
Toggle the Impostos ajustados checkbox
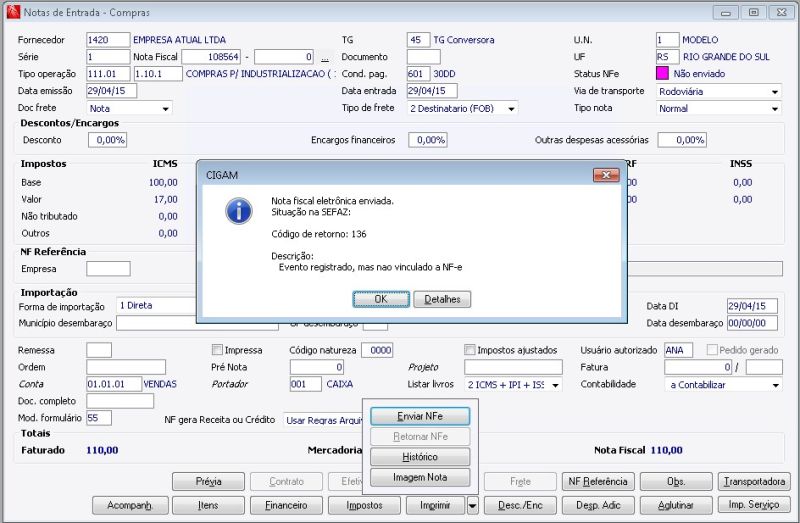coord(469,350)
